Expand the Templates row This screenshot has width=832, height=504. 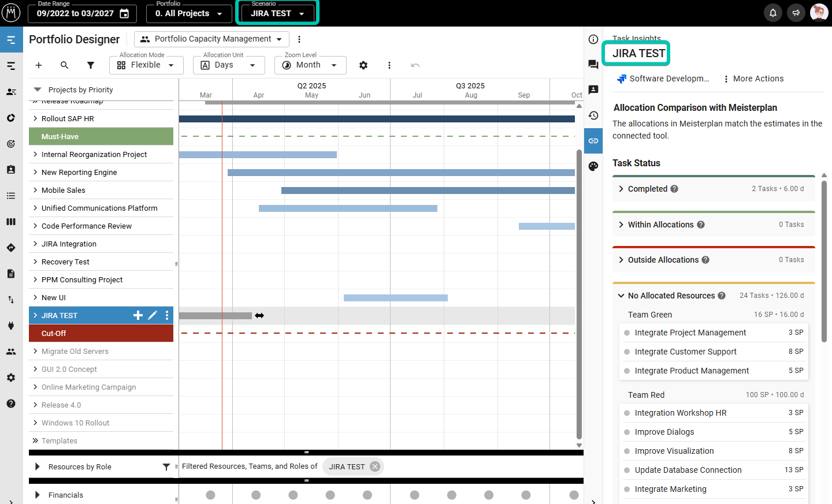pyautogui.click(x=35, y=440)
